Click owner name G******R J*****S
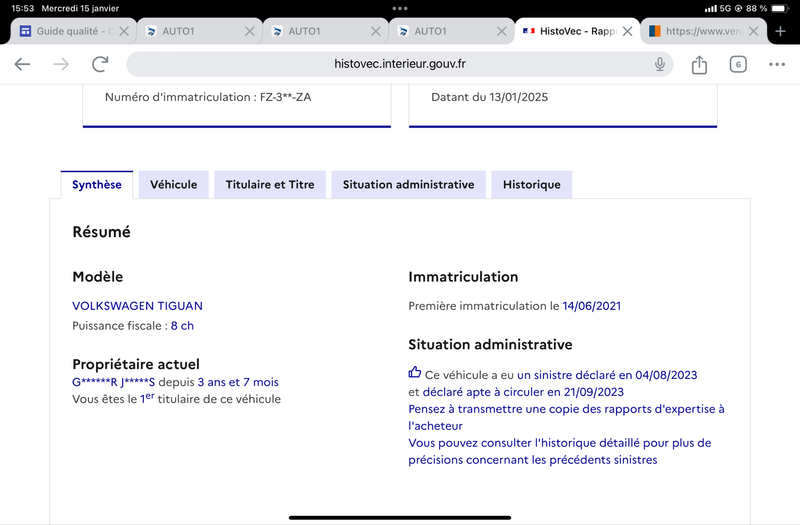The height and width of the screenshot is (525, 800). coord(113,382)
